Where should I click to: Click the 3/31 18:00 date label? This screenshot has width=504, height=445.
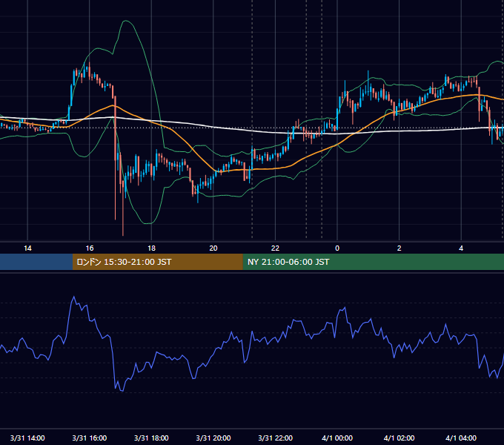pyautogui.click(x=151, y=438)
